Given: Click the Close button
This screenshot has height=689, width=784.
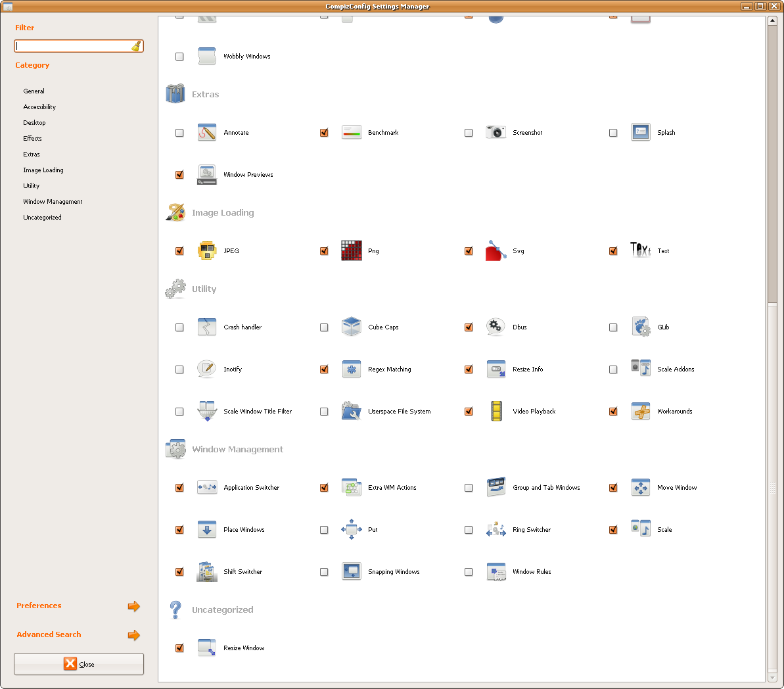Looking at the screenshot, I should pos(78,664).
